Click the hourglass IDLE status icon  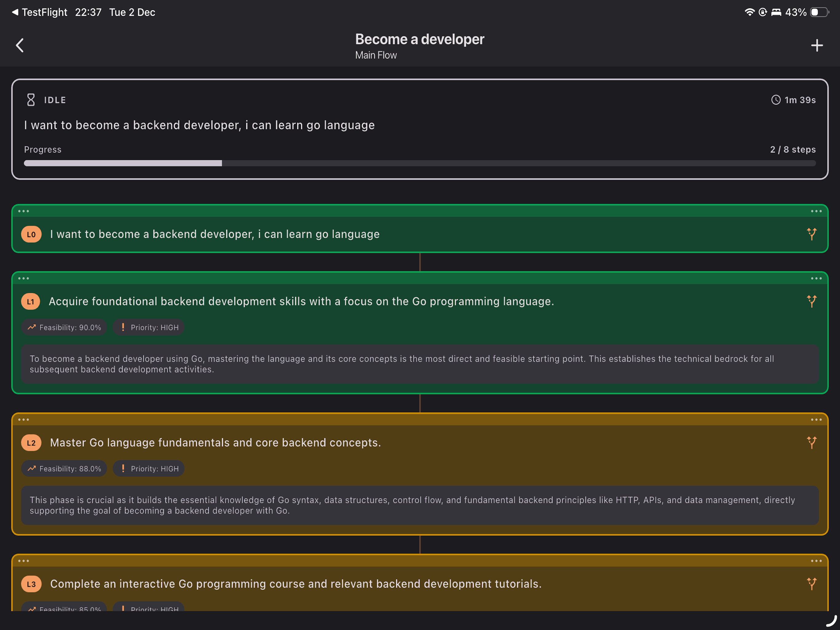(x=31, y=100)
